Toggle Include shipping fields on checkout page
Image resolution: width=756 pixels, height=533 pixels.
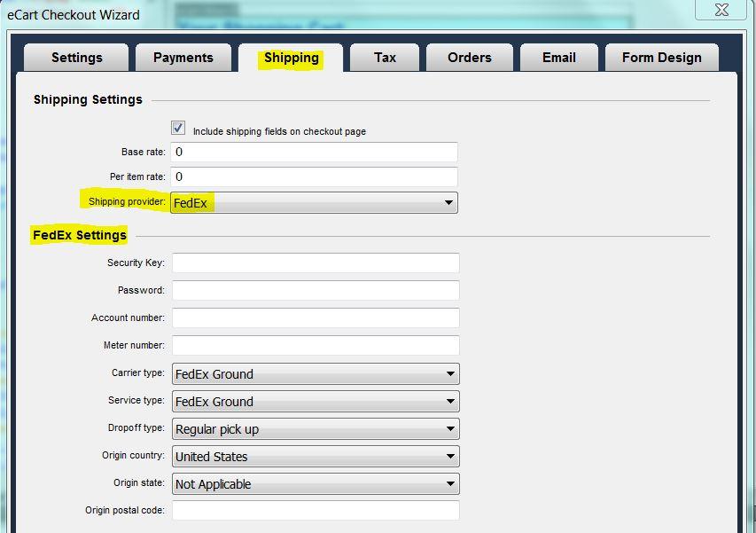(x=178, y=128)
